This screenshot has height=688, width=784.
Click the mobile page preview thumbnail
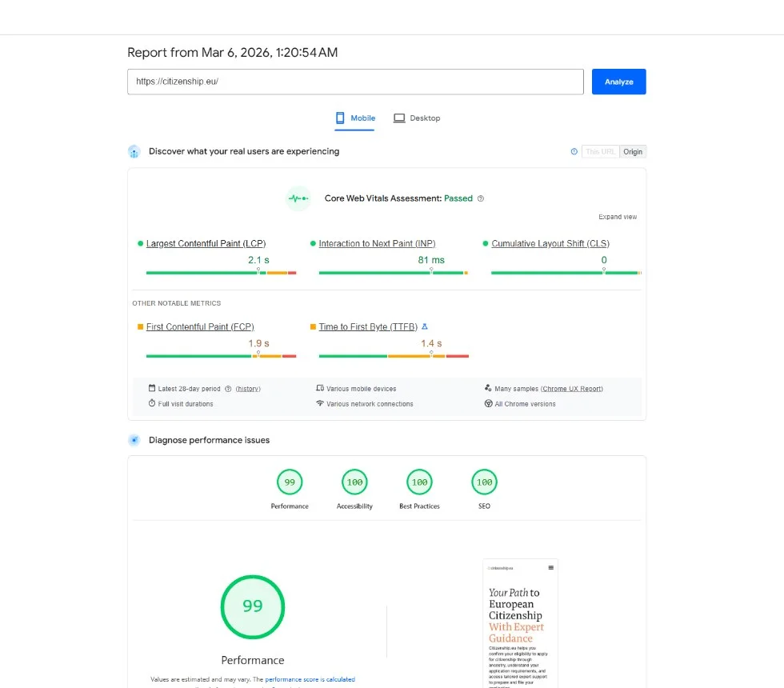520,624
